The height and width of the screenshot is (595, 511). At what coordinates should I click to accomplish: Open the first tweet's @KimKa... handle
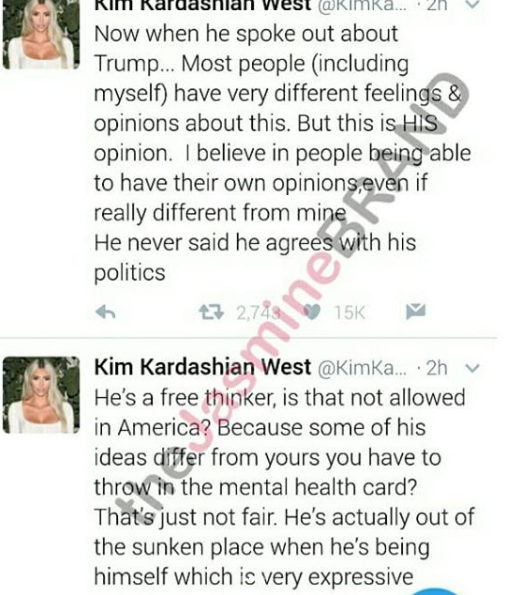click(x=362, y=5)
